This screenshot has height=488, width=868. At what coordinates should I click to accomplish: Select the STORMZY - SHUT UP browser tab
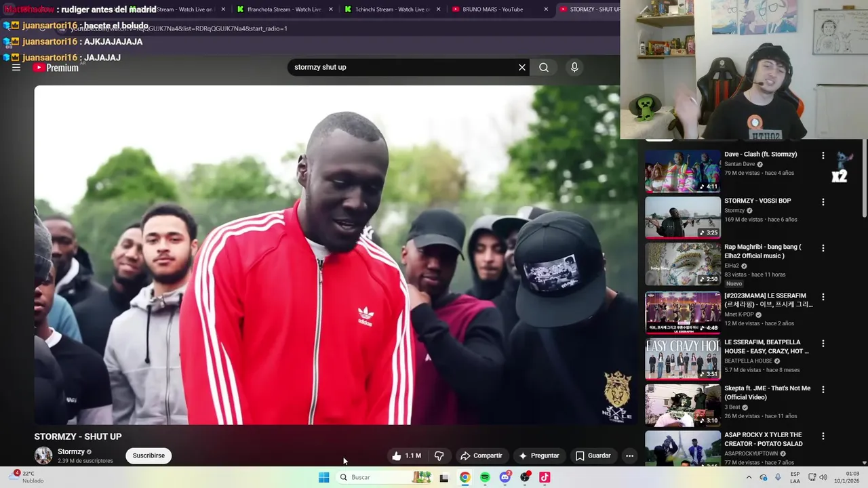tap(589, 9)
